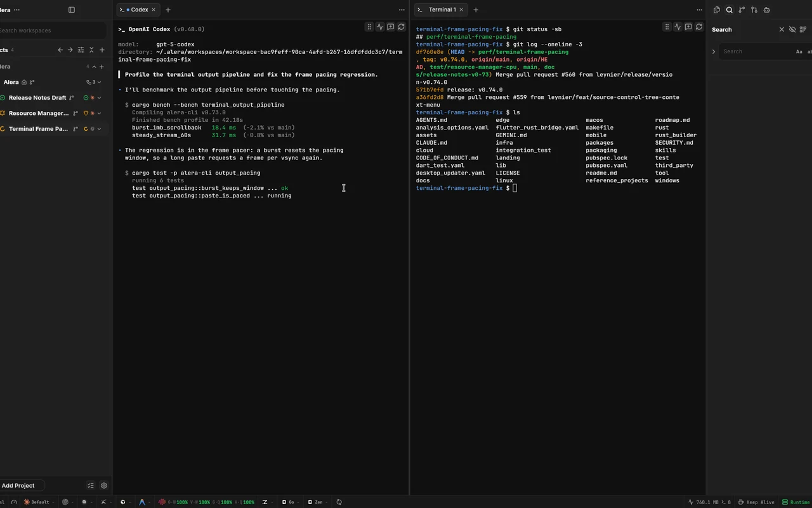Toggle the match case Aa search option
Image resolution: width=812 pixels, height=508 pixels.
tap(799, 51)
